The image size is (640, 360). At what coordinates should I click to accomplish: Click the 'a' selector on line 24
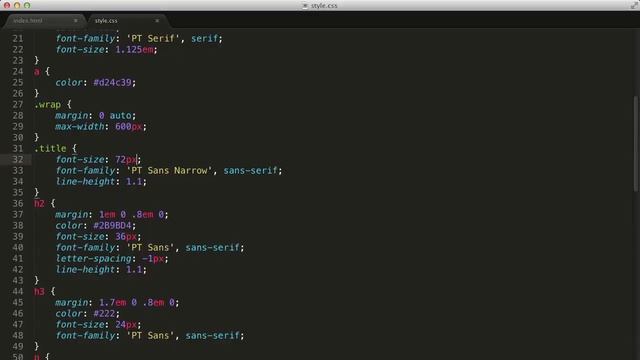point(37,72)
